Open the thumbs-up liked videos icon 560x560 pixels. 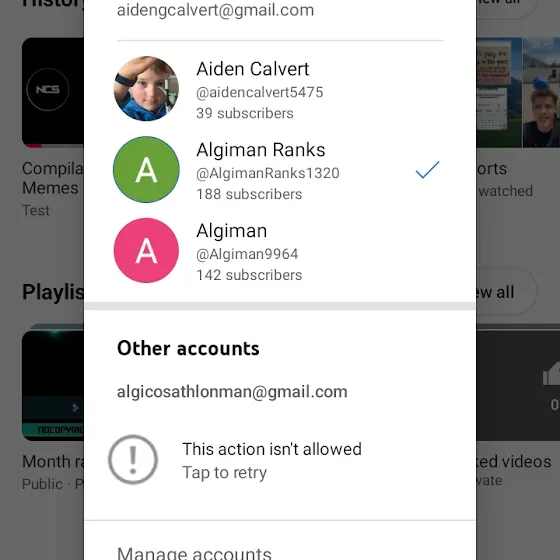coord(551,375)
